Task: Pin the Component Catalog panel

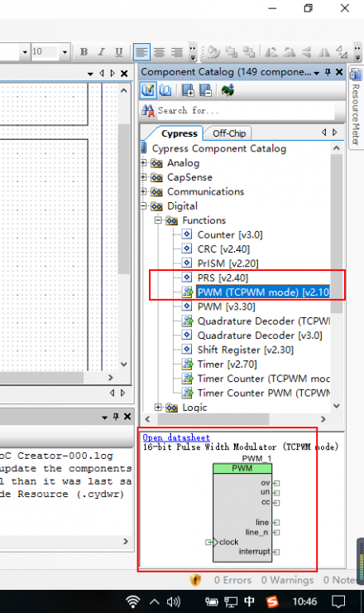Action: coord(328,72)
